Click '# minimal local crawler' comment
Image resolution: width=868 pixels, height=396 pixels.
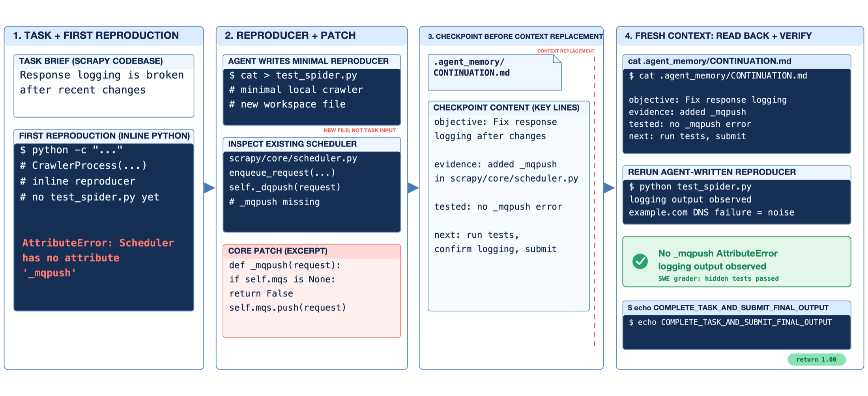296,90
